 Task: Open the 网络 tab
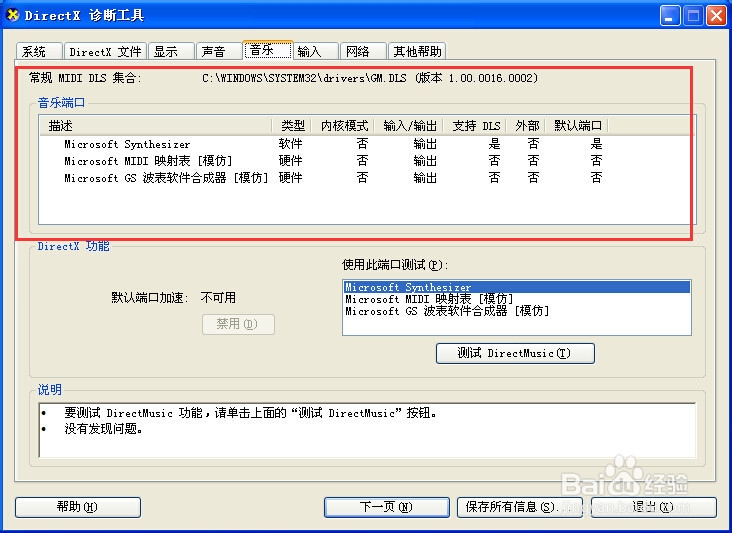(364, 51)
